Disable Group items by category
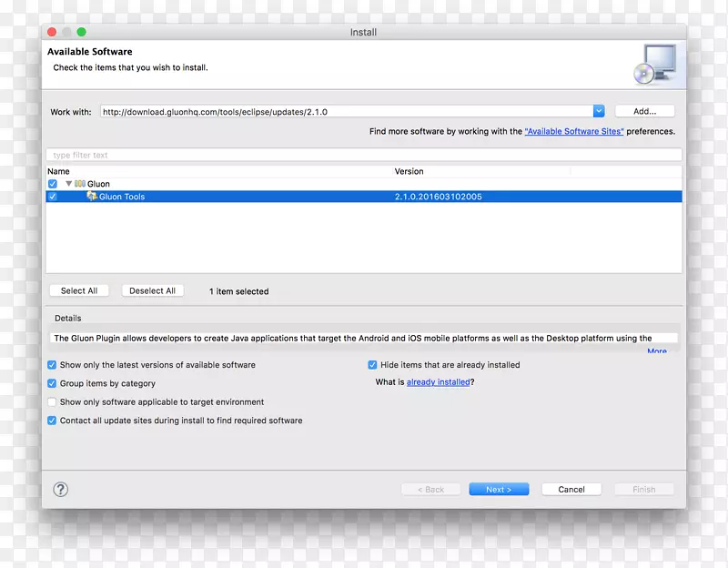Screen dimensions: 728x568 (52, 383)
